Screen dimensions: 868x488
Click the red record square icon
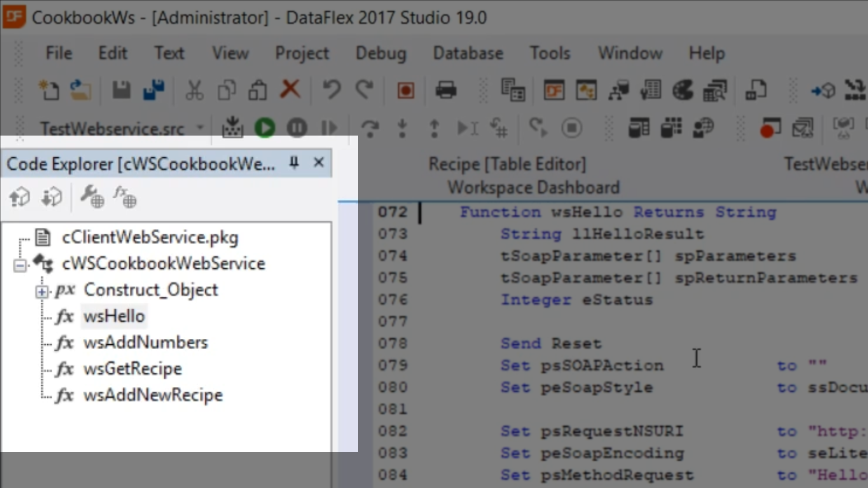coord(406,90)
